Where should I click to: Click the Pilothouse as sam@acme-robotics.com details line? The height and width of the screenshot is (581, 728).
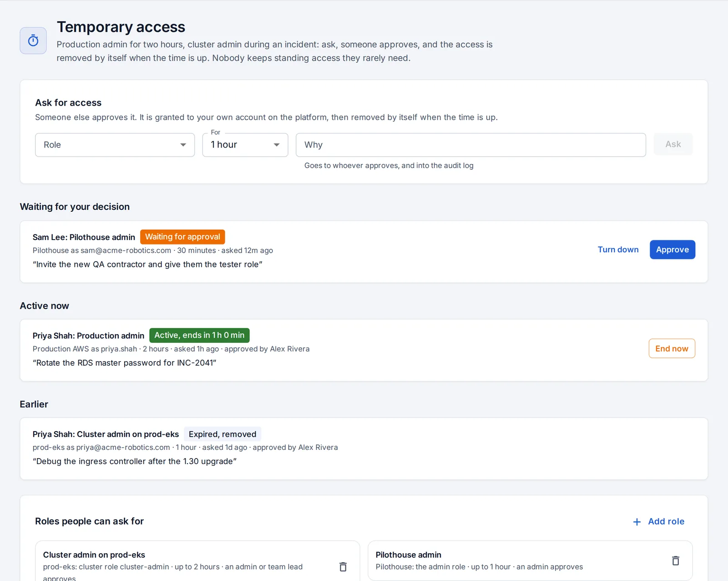point(153,250)
